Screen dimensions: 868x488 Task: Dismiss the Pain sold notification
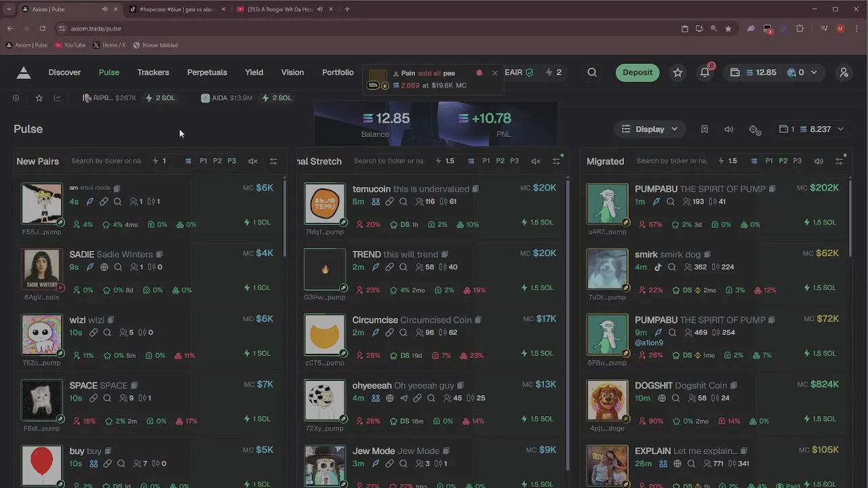click(x=494, y=73)
